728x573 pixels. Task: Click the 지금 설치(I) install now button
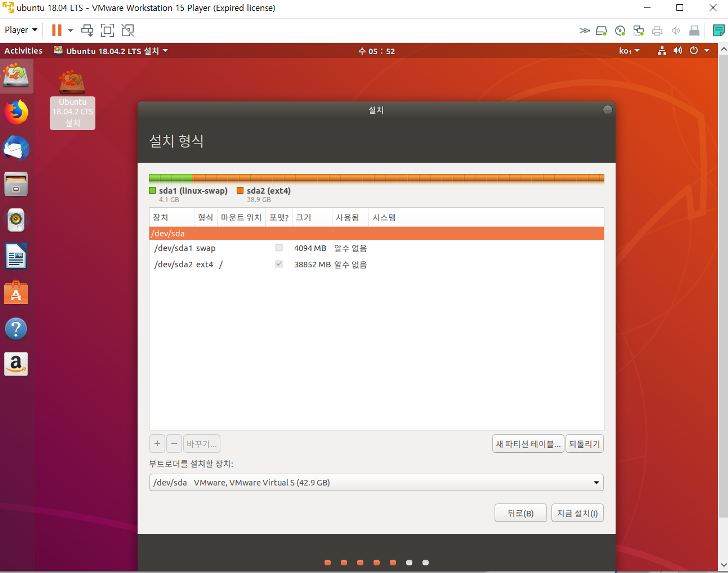click(x=578, y=513)
